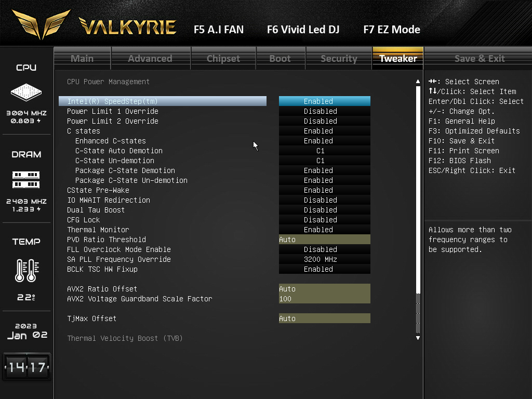532x399 pixels.
Task: Click the CPU chip icon in sidebar
Action: (x=26, y=92)
